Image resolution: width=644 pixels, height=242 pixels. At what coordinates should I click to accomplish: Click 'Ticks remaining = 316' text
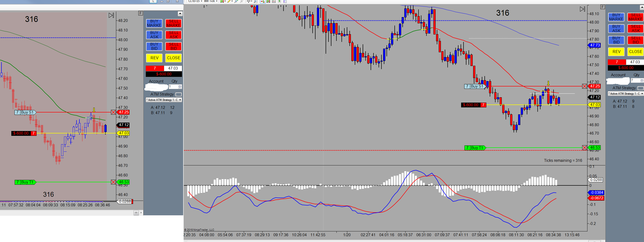coord(563,160)
